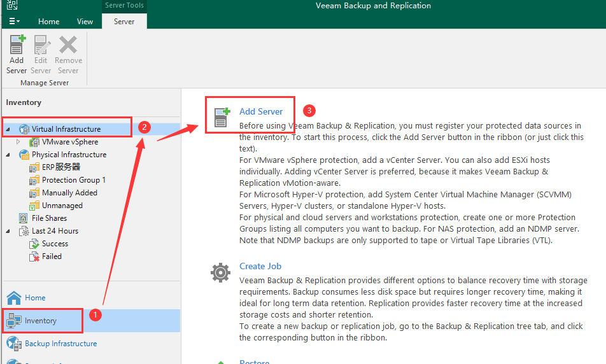Click the Physical Infrastructure icon
Screen dimensions: 606x364
pos(24,155)
